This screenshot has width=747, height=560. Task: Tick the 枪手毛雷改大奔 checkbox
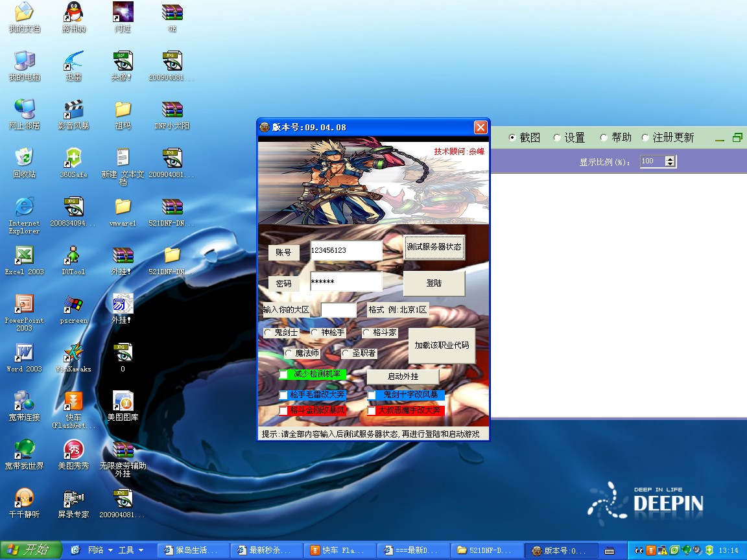[x=283, y=395]
